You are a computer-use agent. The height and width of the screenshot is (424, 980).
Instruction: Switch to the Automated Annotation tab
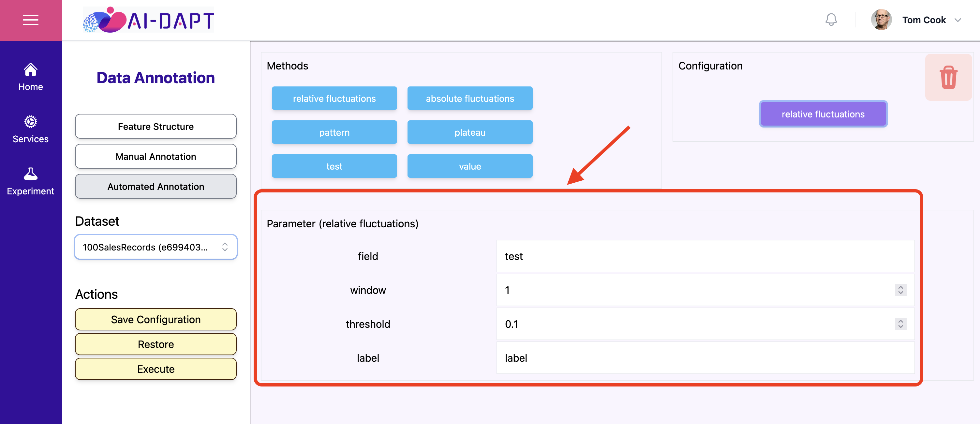[x=156, y=187]
